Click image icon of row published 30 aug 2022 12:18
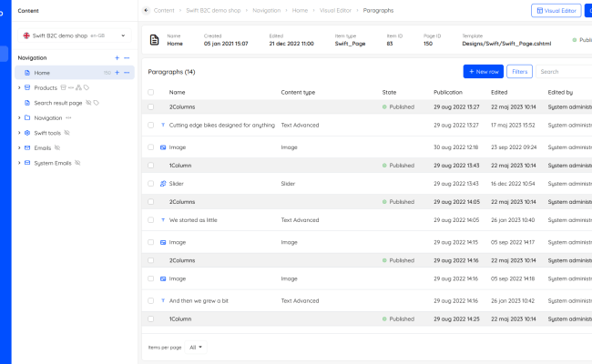Viewport: 592px width, 364px height. 163,147
